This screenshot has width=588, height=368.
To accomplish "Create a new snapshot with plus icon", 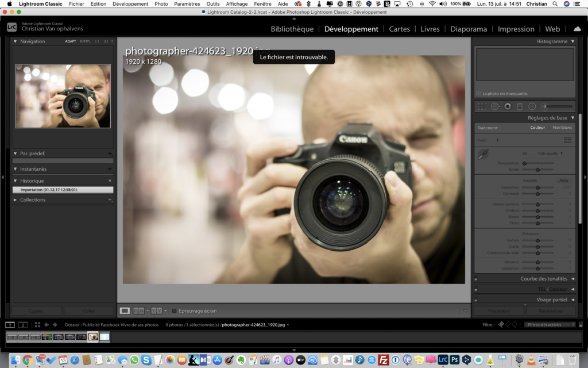I will coord(110,169).
